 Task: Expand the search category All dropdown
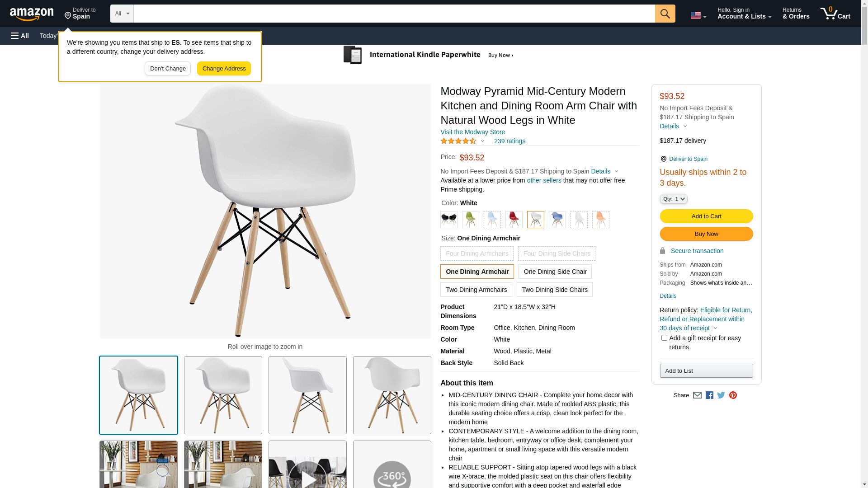click(x=122, y=14)
